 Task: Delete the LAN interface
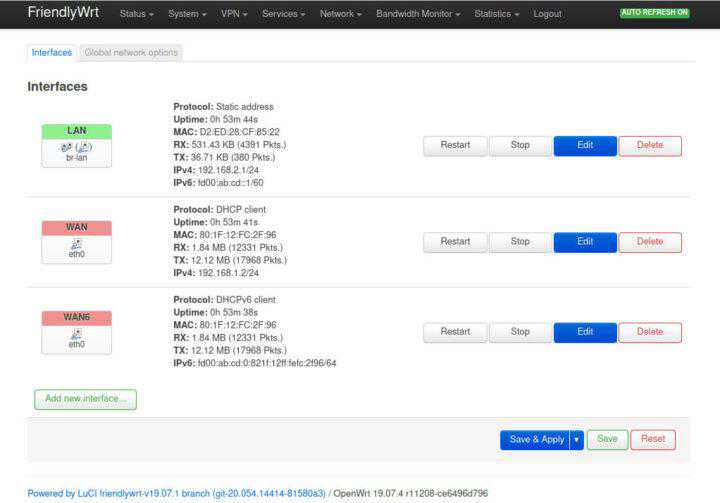click(650, 145)
